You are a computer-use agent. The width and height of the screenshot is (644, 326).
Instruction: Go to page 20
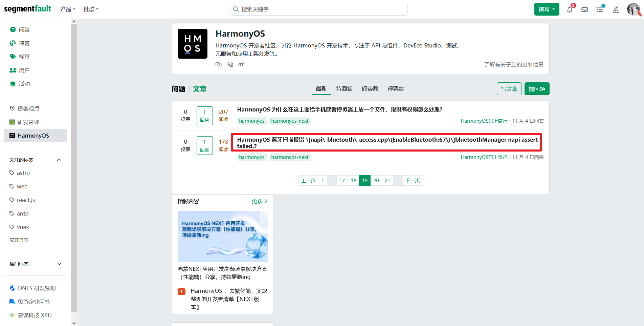(x=376, y=181)
